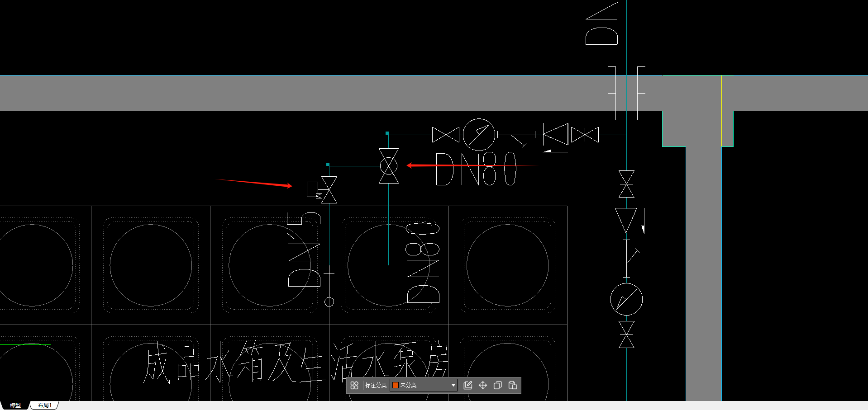Viewport: 868px width, 410px height.
Task: Select the vertical DN80 label over tank
Action: click(x=423, y=263)
